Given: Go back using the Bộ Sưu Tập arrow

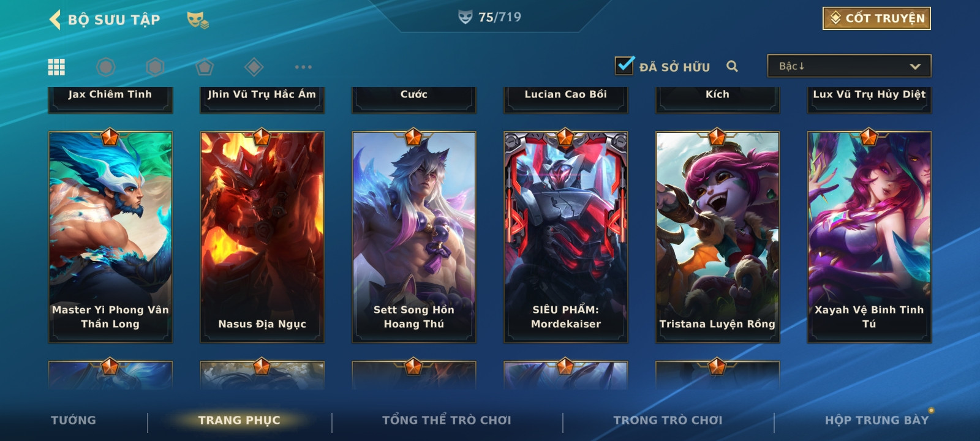Looking at the screenshot, I should (55, 20).
